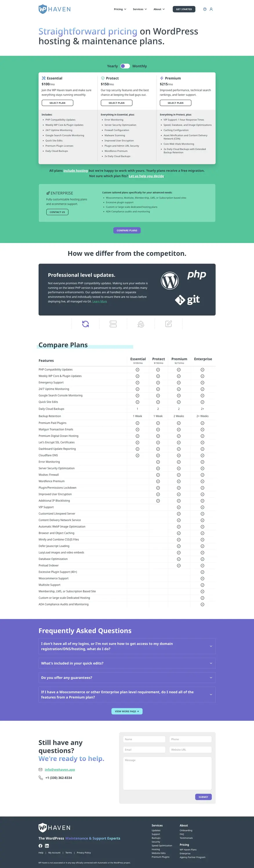Click the Message text area
254x868 pixels.
(167, 773)
